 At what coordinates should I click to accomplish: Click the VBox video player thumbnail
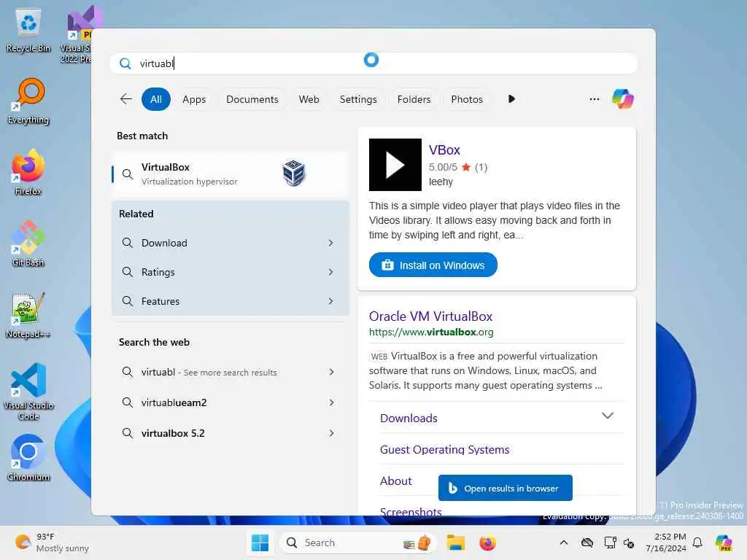click(x=395, y=165)
